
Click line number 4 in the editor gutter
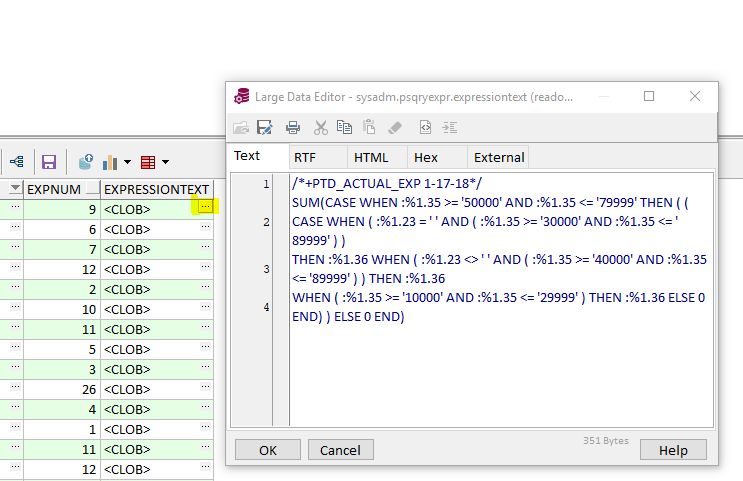point(266,307)
